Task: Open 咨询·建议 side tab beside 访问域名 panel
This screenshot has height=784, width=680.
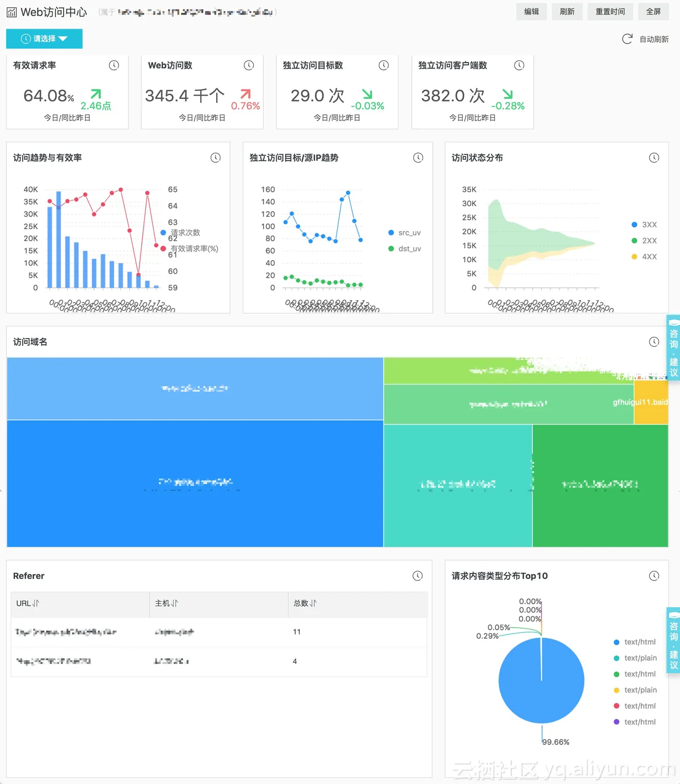Action: point(674,347)
